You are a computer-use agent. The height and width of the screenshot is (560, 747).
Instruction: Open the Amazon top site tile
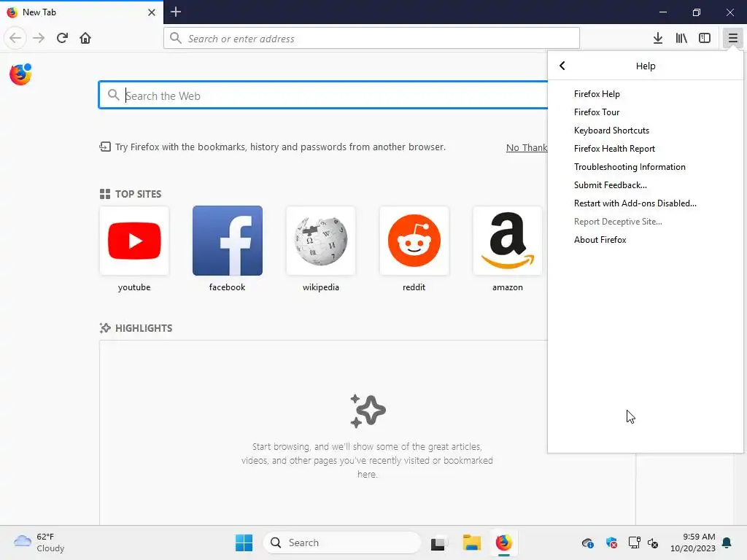(508, 241)
